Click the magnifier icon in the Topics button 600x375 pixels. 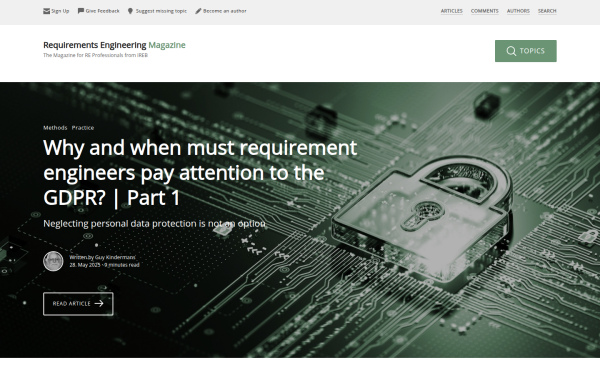[511, 51]
